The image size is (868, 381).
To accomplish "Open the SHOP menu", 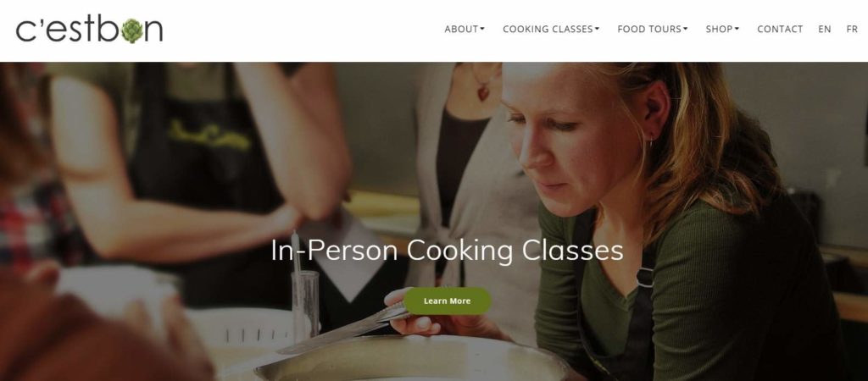I will pos(722,29).
